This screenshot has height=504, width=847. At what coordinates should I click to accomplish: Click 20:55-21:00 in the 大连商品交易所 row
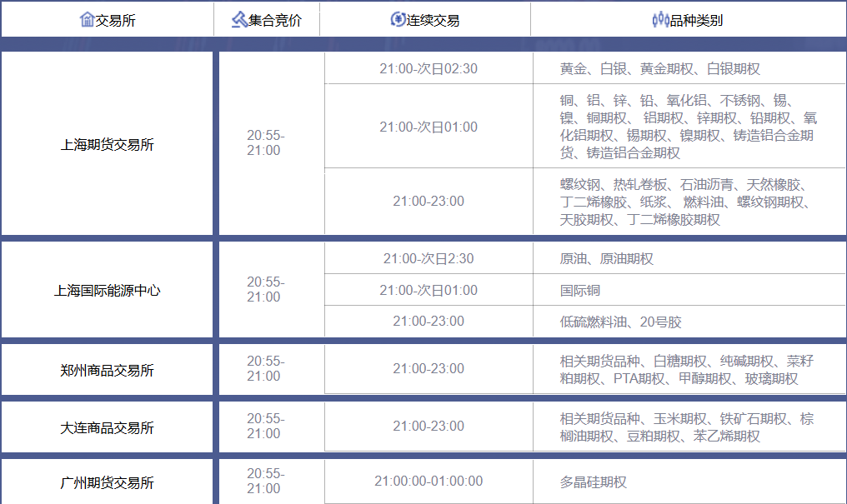tap(265, 427)
